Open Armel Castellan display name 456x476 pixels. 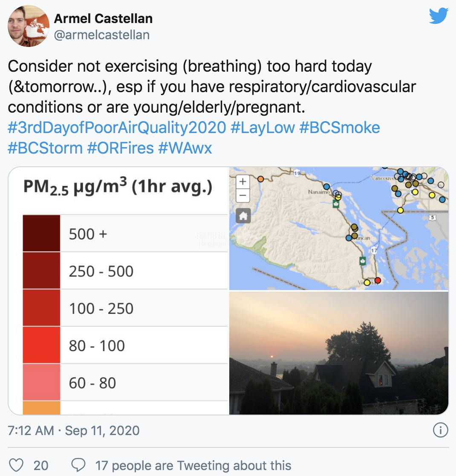click(103, 18)
